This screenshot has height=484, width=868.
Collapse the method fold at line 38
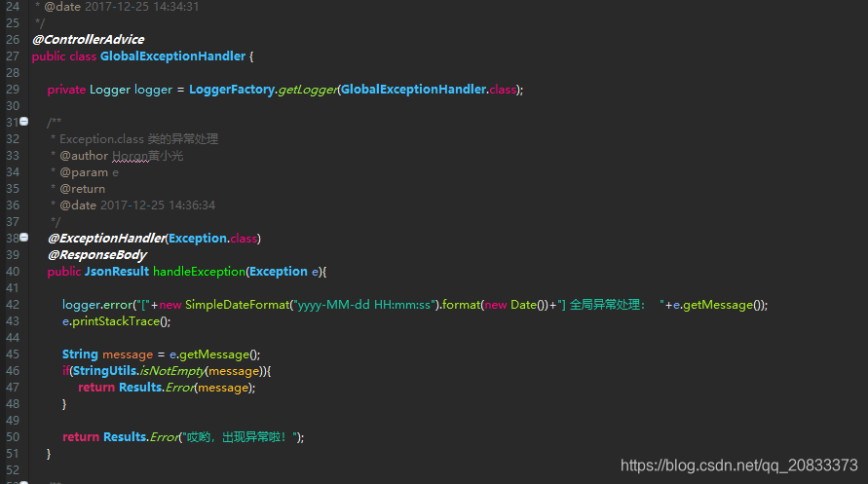coord(23,238)
